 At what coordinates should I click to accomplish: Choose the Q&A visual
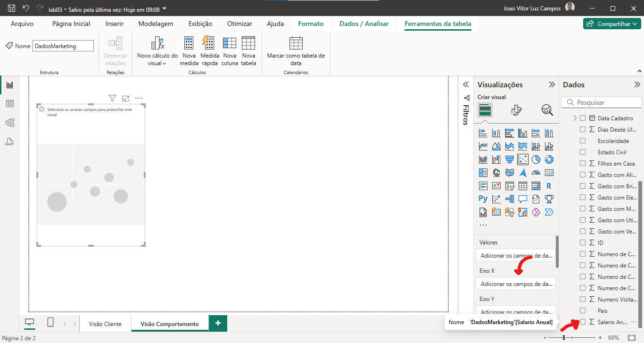click(x=523, y=199)
